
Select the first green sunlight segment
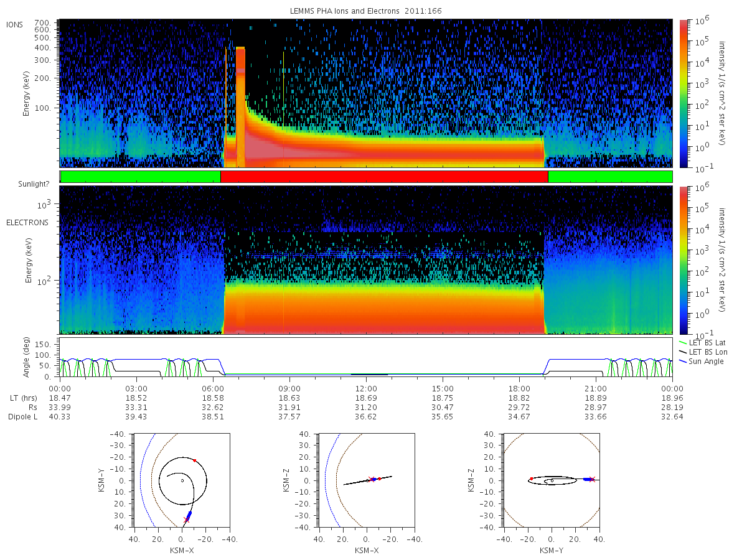(x=141, y=177)
